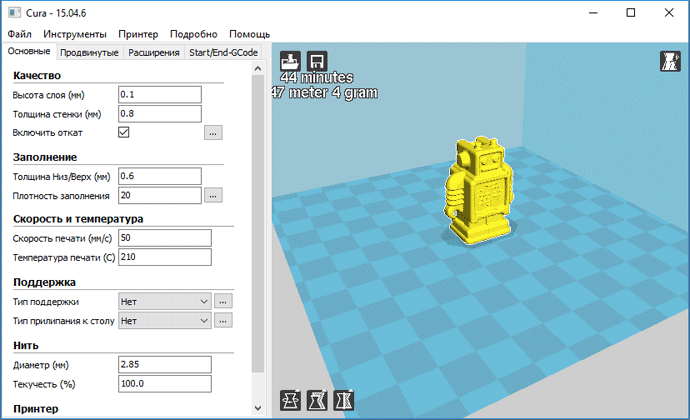Image resolution: width=690 pixels, height=420 pixels.
Task: Switch to the Основные tab
Action: pyautogui.click(x=29, y=51)
